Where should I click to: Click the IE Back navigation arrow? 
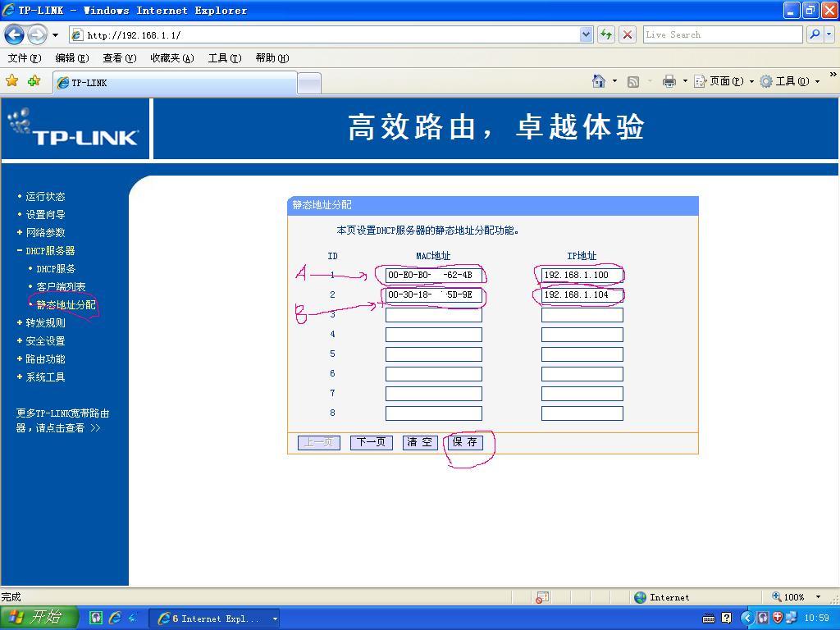(15, 34)
